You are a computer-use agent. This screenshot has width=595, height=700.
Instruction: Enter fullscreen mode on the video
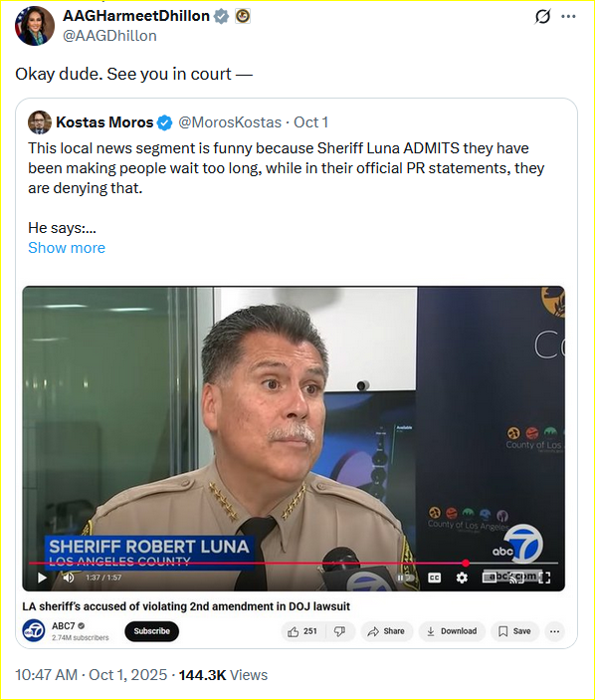(544, 578)
